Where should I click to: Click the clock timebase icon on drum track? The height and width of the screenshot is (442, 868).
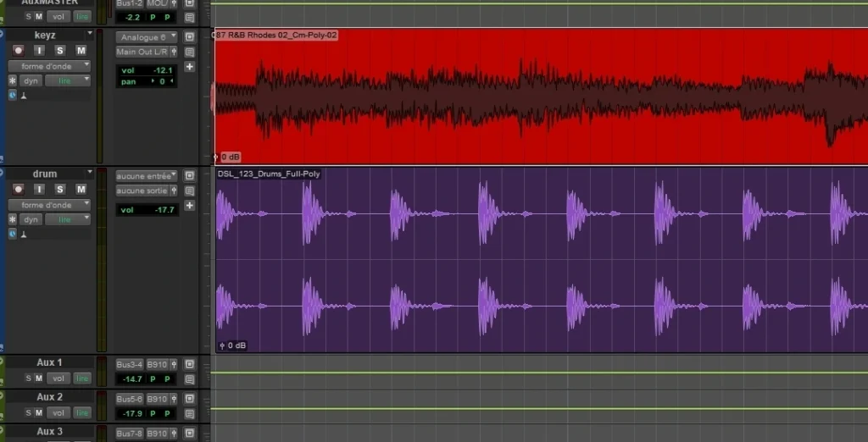[x=12, y=235]
